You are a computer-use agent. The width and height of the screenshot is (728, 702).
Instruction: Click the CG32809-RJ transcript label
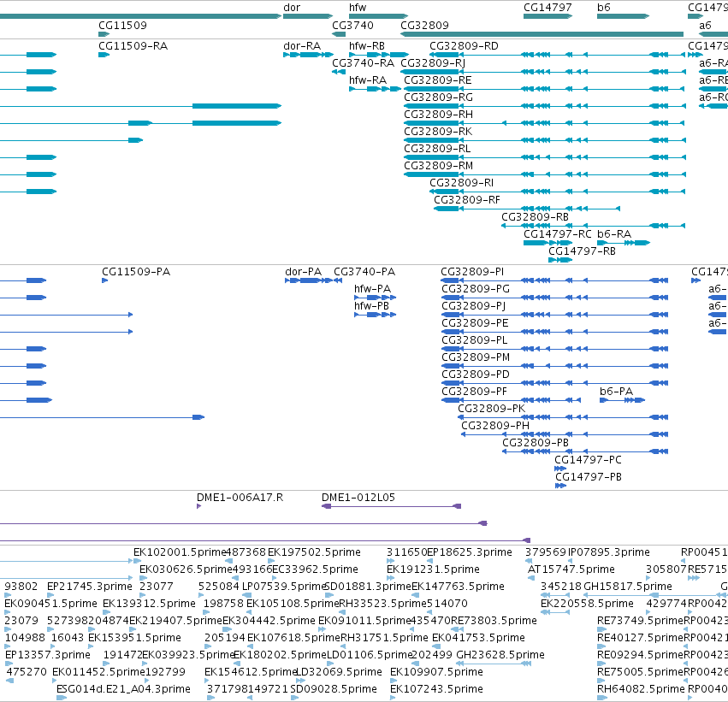coord(433,63)
